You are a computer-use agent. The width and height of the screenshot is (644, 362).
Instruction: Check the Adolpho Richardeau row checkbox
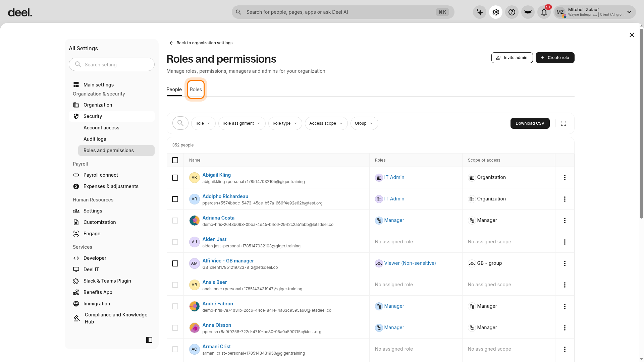[175, 199]
